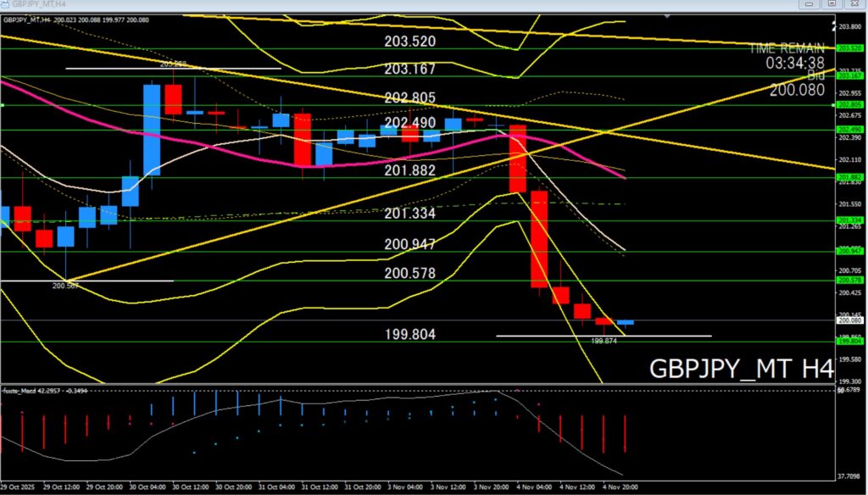Screen dimensions: 868x495
Task: Select the 200.080 current bid price tag
Action: (x=849, y=320)
